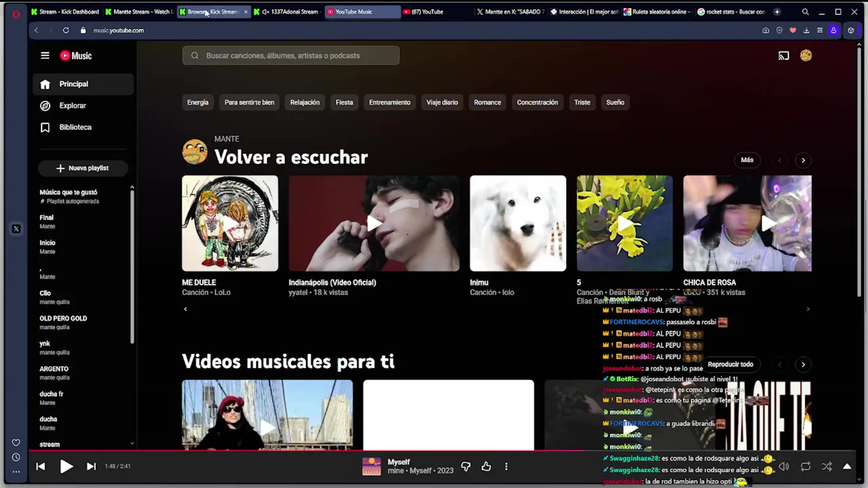Open browser profile icon
The image size is (868, 488).
point(833,30)
